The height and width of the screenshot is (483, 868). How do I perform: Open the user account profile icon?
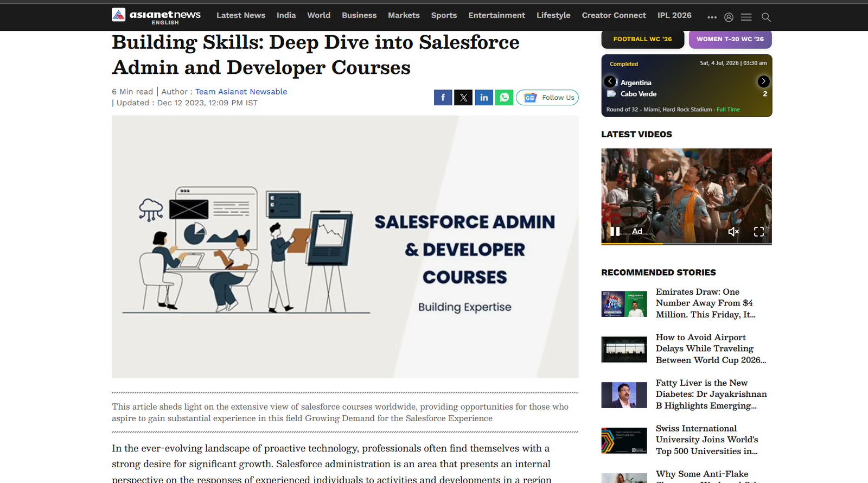click(x=729, y=17)
